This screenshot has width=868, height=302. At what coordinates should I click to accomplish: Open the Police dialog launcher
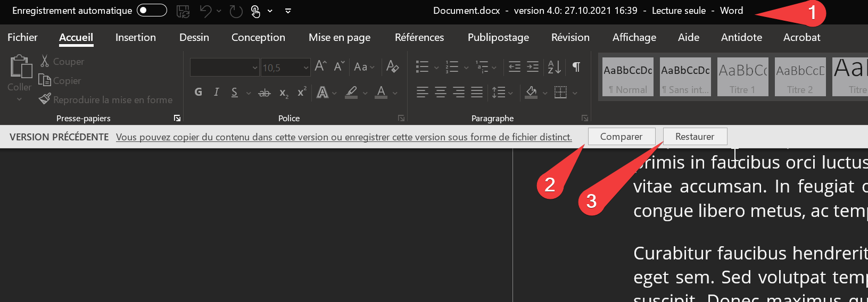(x=401, y=118)
